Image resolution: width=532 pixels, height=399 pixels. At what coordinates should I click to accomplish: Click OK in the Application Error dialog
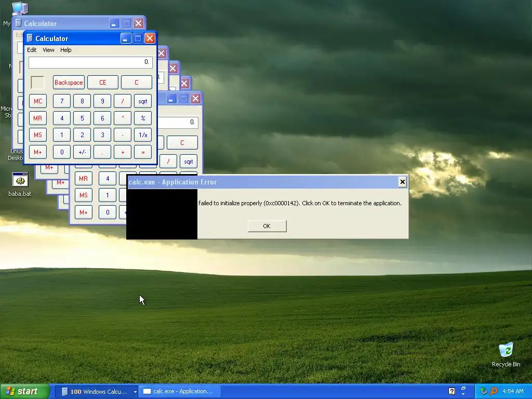267,226
